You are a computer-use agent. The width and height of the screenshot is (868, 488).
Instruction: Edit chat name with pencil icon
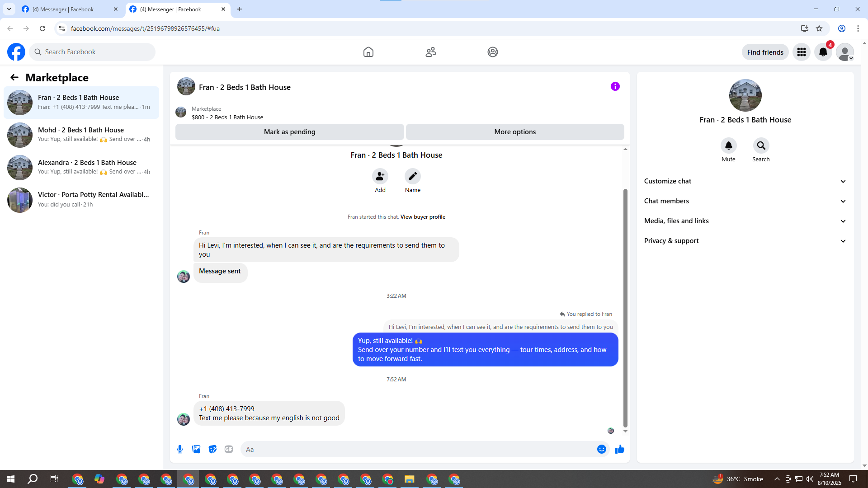[412, 176]
